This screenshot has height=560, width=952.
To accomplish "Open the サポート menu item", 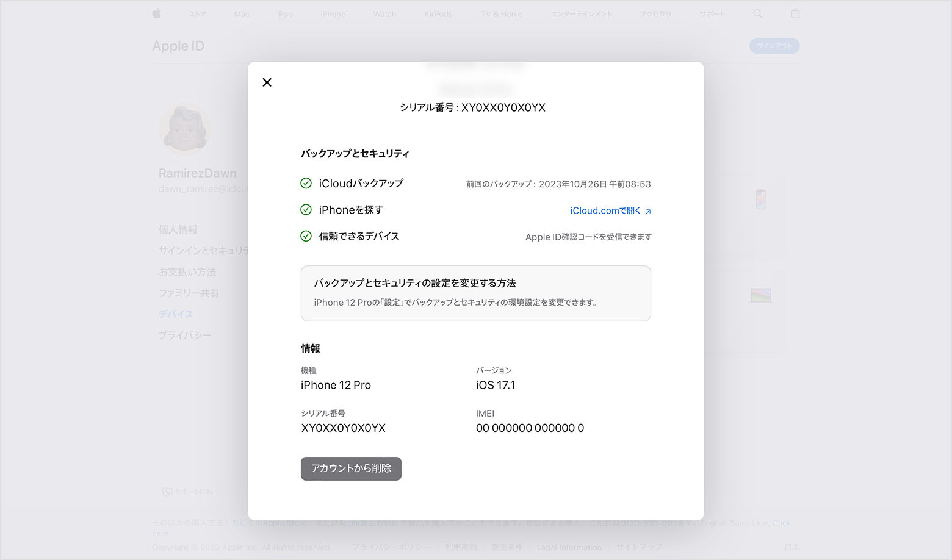I will tap(712, 13).
